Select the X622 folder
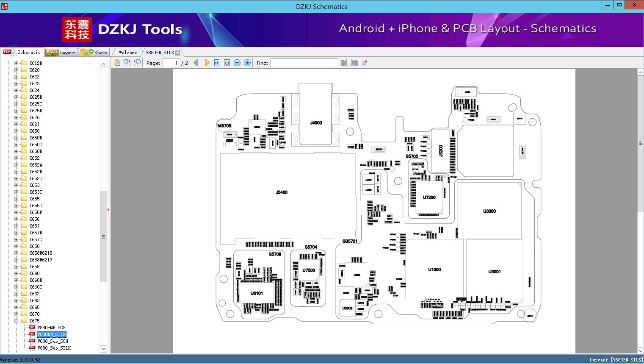The image size is (644, 364). click(34, 77)
